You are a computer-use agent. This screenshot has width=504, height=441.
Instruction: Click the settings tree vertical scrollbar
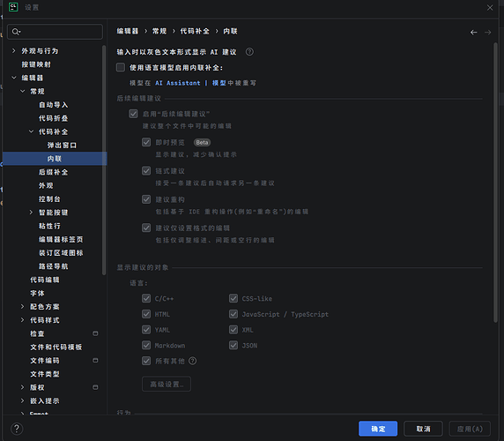(104, 160)
